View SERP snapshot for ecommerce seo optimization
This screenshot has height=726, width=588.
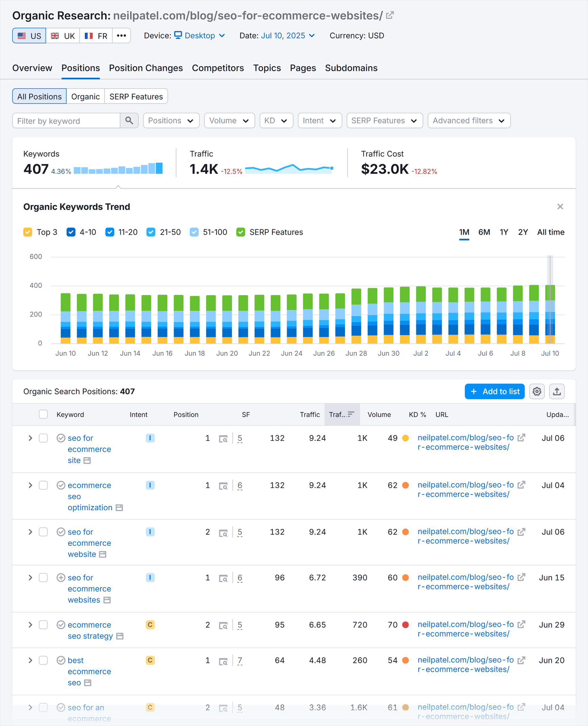coord(223,486)
